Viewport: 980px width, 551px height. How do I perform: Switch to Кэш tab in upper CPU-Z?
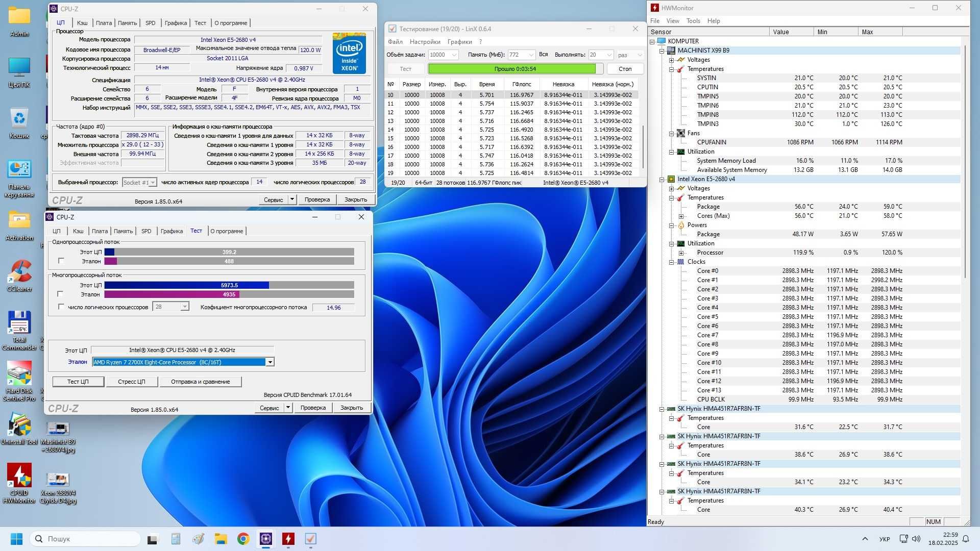(82, 23)
